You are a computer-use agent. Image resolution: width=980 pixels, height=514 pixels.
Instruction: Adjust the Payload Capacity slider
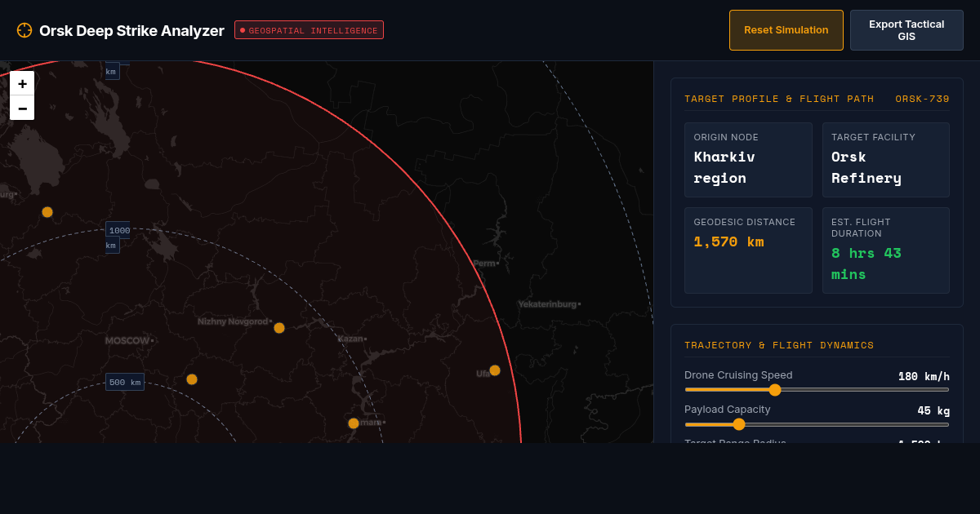[x=817, y=424]
